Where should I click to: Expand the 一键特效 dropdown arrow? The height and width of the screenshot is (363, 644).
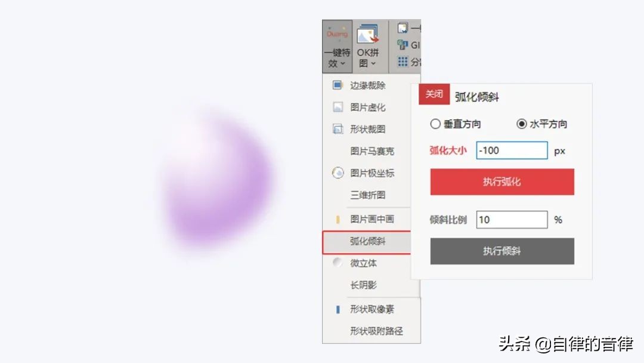click(342, 64)
